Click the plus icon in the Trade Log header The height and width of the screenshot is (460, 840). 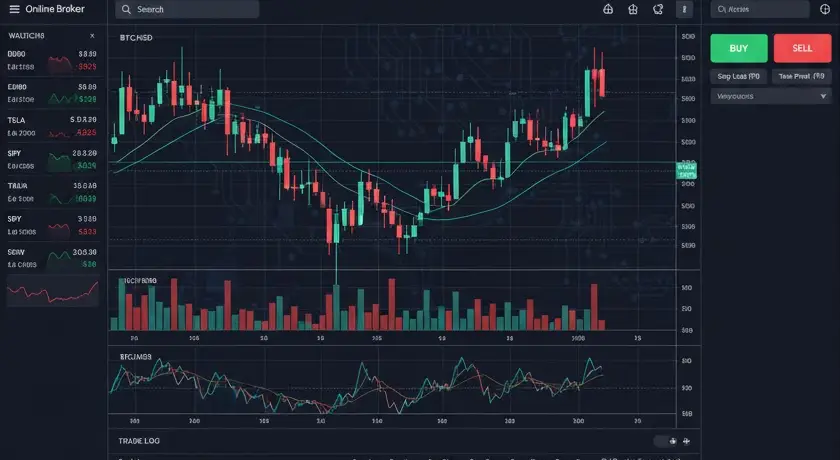click(686, 441)
